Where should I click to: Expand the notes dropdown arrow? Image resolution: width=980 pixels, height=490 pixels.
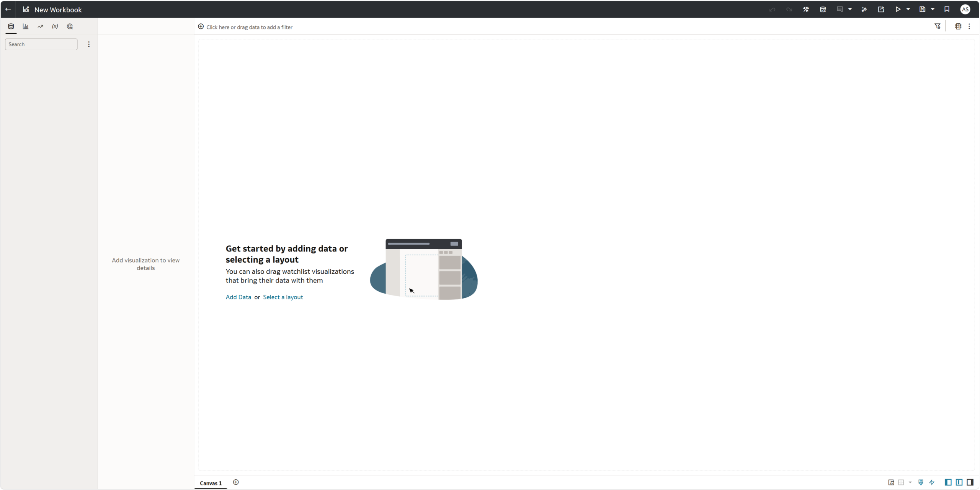pos(850,9)
